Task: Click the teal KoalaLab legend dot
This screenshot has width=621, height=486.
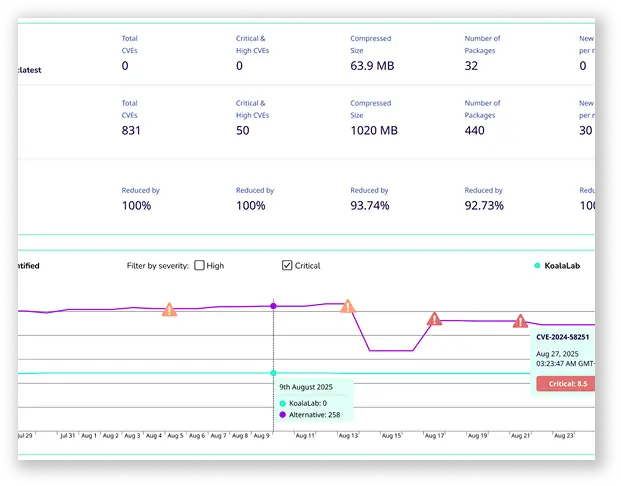Action: point(537,266)
